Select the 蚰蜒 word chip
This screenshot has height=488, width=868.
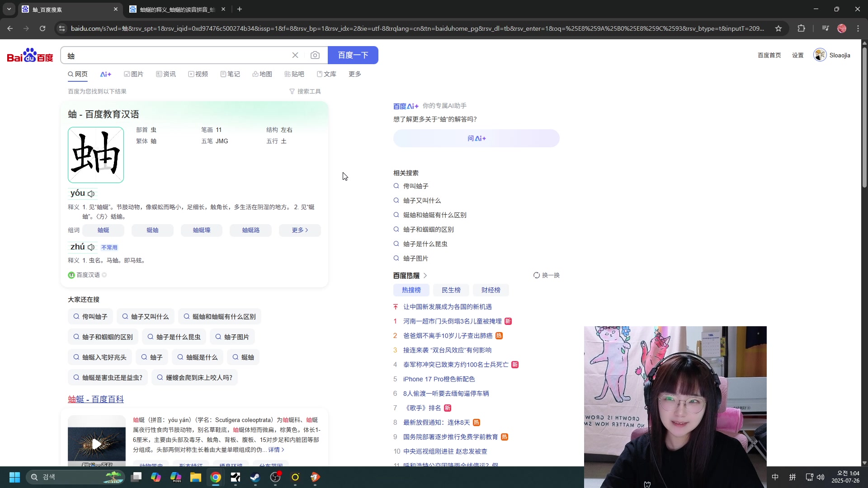(x=103, y=230)
